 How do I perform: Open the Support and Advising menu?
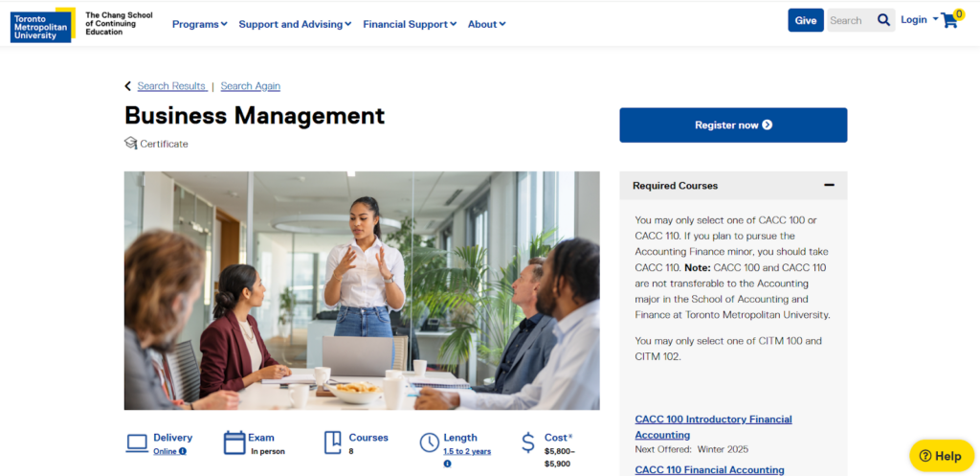pyautogui.click(x=295, y=24)
